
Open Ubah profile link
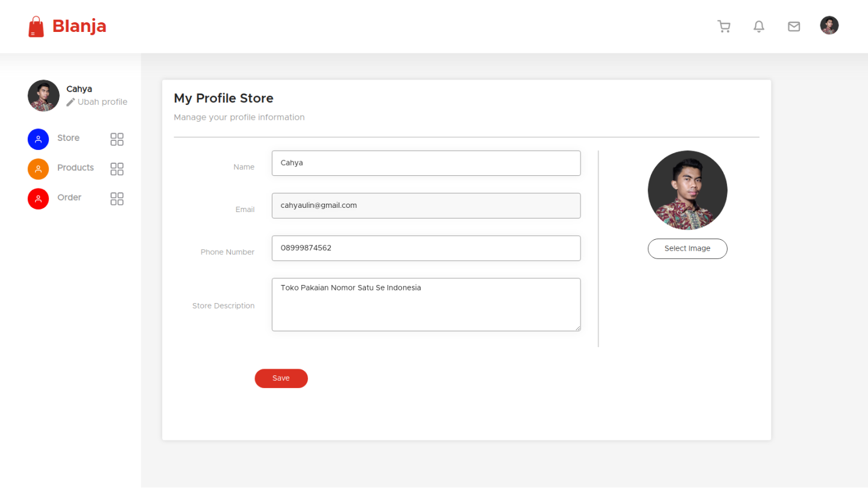coord(102,102)
